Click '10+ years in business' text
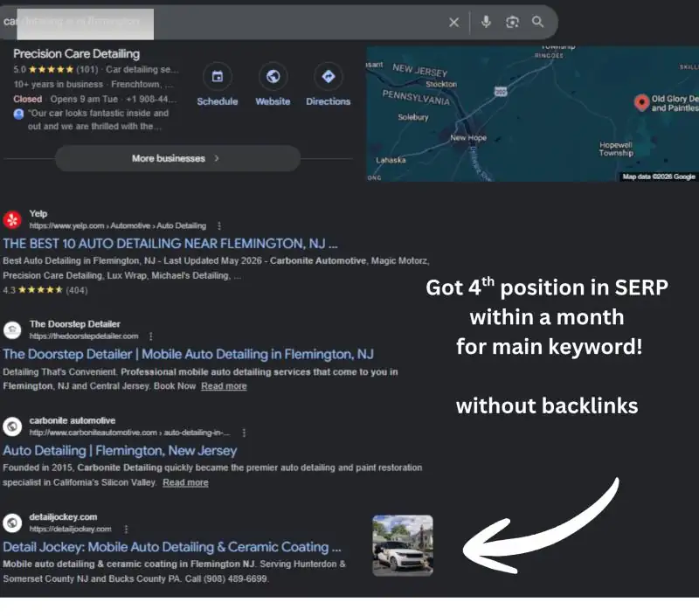The width and height of the screenshot is (699, 616). [x=59, y=84]
